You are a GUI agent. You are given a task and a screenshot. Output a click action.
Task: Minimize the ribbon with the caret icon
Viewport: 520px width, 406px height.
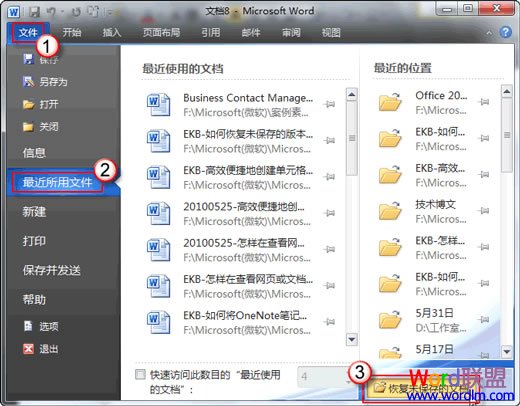489,33
